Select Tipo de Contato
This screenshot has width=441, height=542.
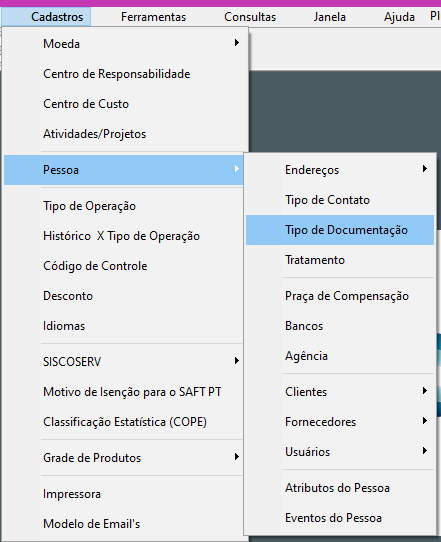coord(340,200)
